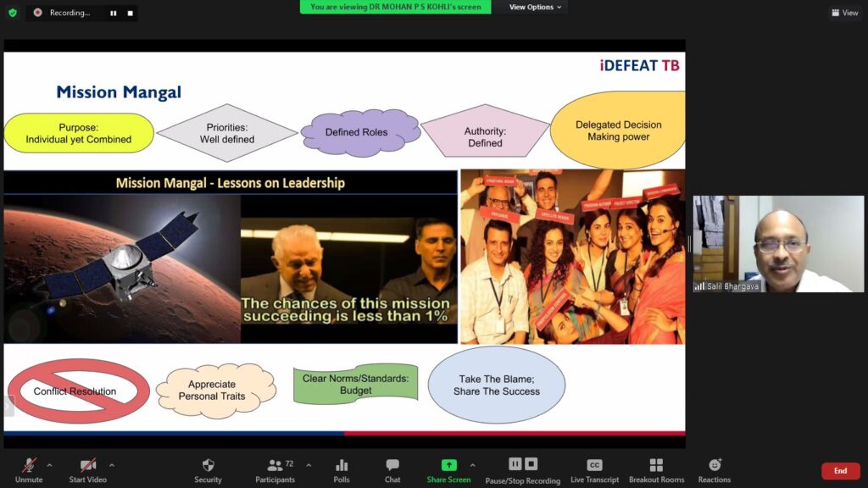Start video from the camera button
The width and height of the screenshot is (868, 488).
point(87,466)
